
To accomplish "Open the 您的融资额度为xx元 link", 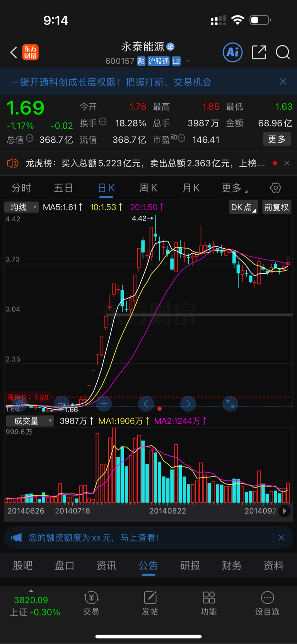I will (x=94, y=538).
